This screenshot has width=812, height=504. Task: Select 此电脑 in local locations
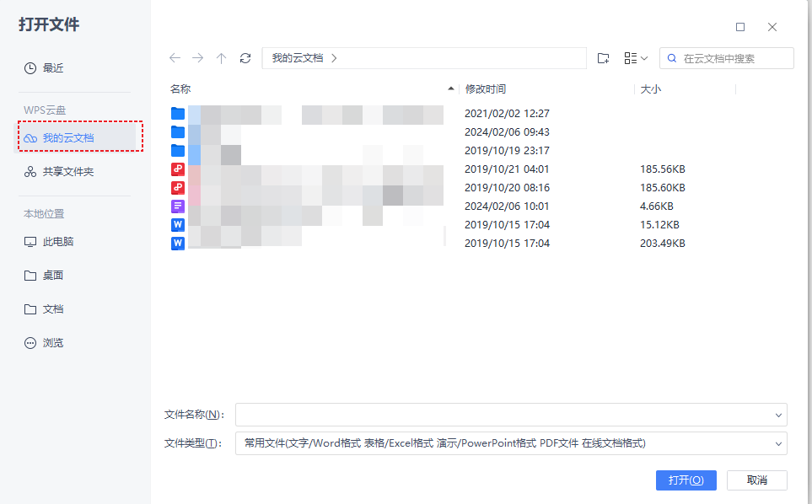click(58, 242)
